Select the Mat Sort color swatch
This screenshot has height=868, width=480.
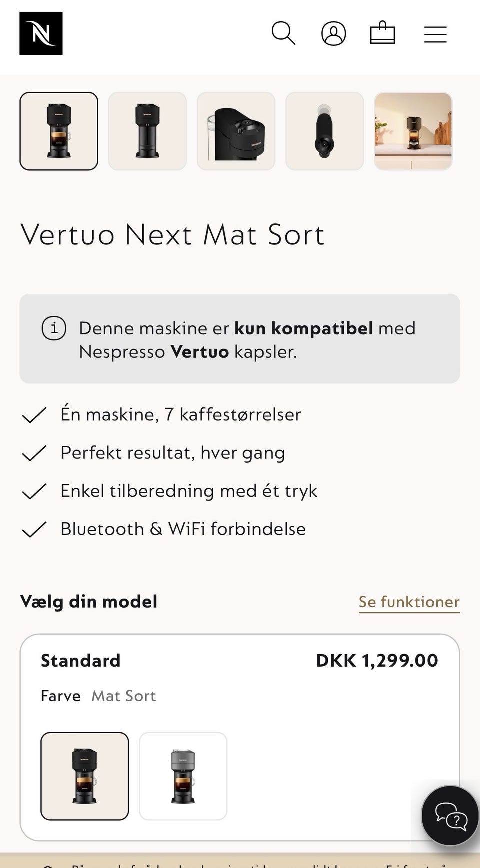(x=85, y=776)
